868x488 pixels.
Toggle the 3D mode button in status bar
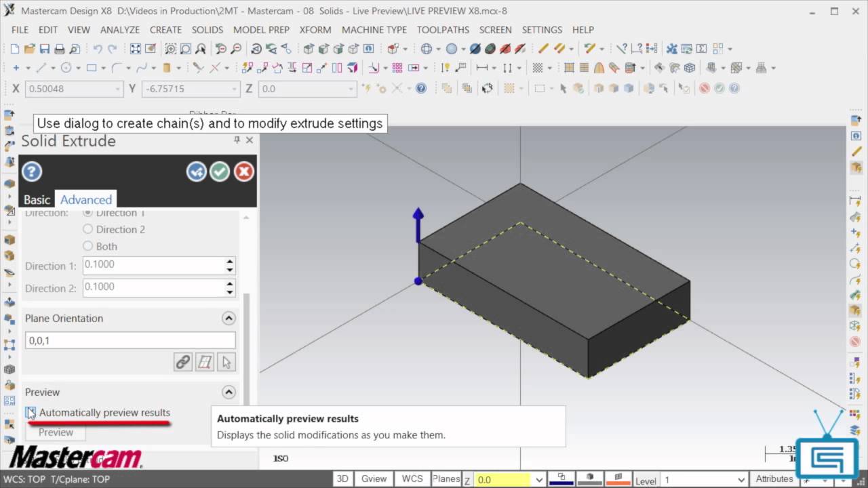pos(342,479)
